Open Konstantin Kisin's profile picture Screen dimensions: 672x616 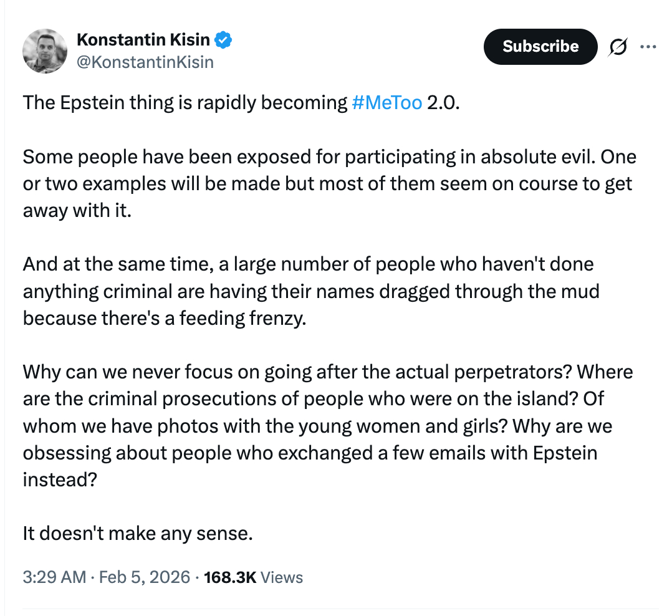[45, 51]
